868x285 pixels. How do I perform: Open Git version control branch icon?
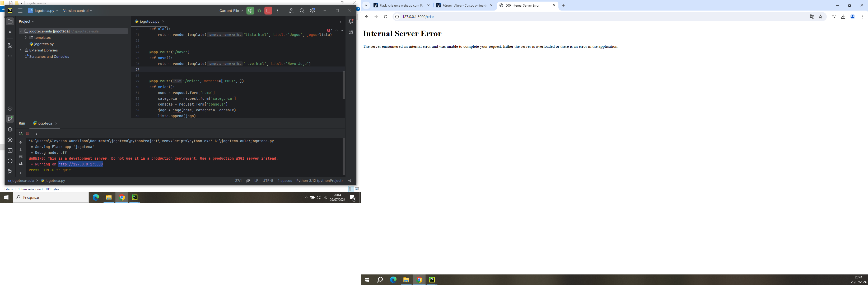coord(10,172)
